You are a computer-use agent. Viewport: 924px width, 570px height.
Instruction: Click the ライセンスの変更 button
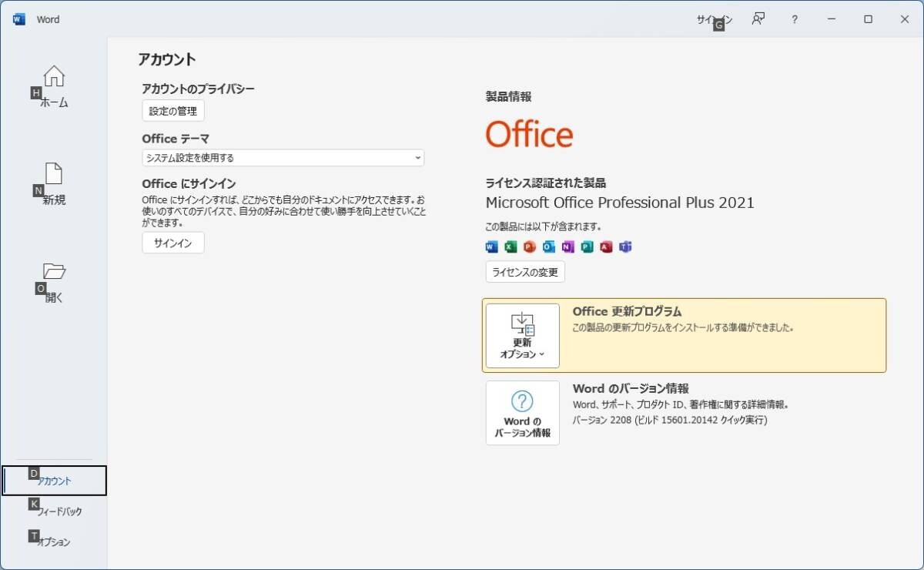pyautogui.click(x=525, y=272)
